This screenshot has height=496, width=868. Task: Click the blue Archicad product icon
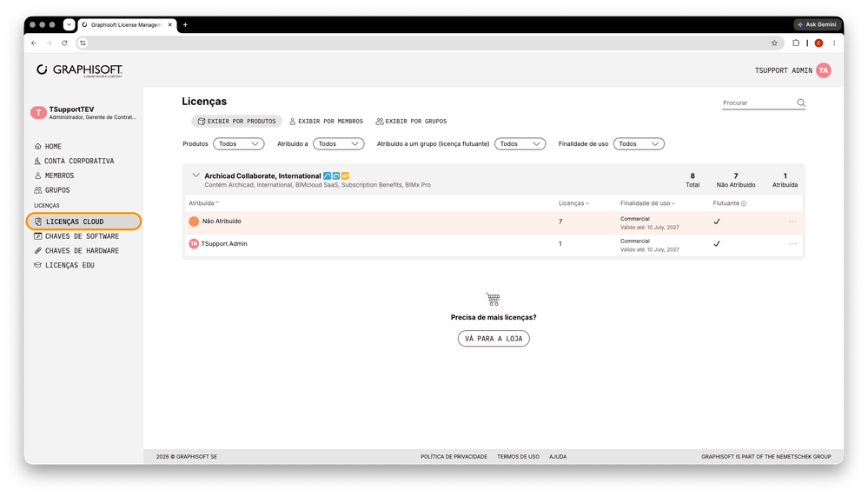pos(328,176)
